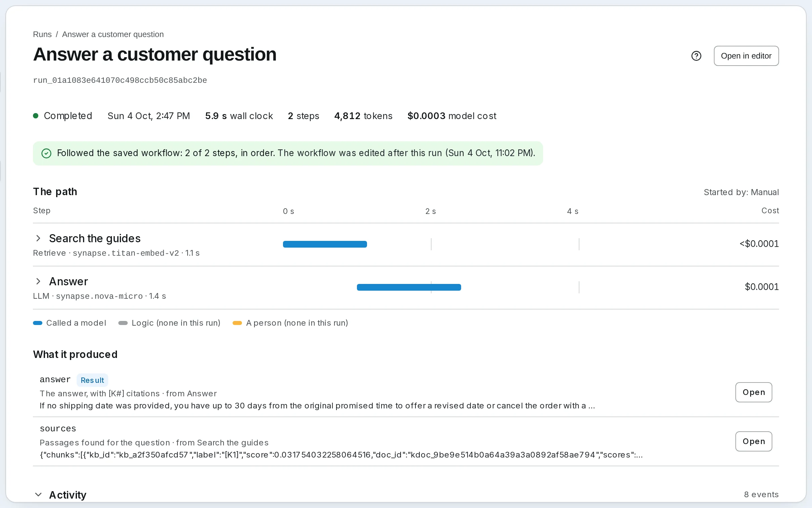The image size is (812, 508).
Task: Select the run ID run_01a1083e641070c498ccb50c85abc2be
Action: pos(120,80)
